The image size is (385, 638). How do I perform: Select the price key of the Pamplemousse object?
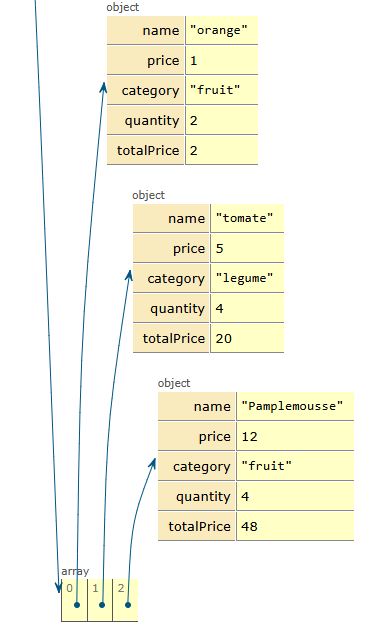(x=197, y=436)
